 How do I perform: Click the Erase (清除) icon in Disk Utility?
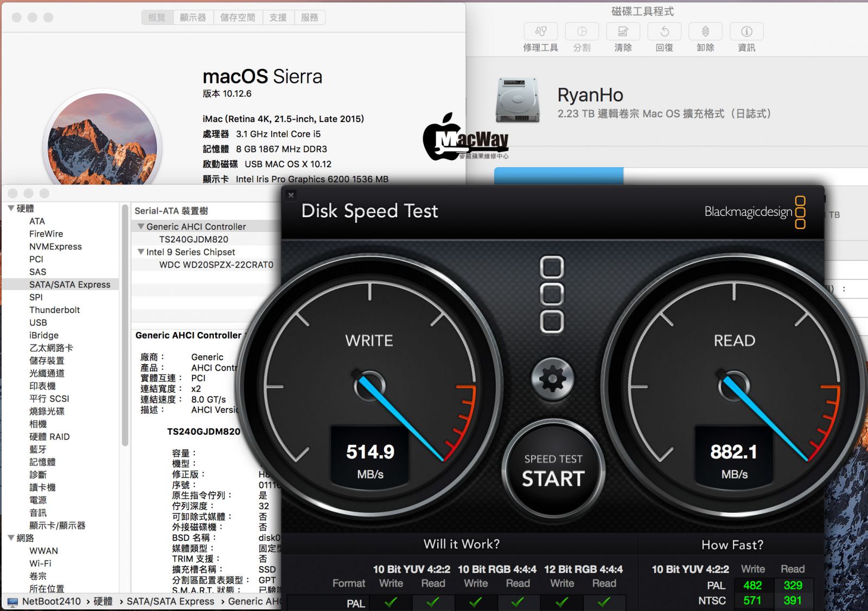(x=623, y=31)
